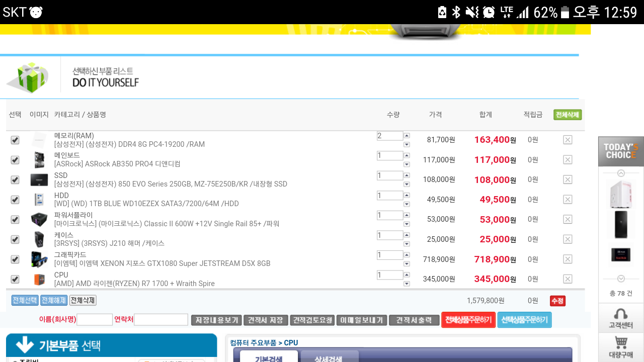Image resolution: width=644 pixels, height=362 pixels.
Task: Open white PC case in Today's Choice
Action: pos(621,194)
